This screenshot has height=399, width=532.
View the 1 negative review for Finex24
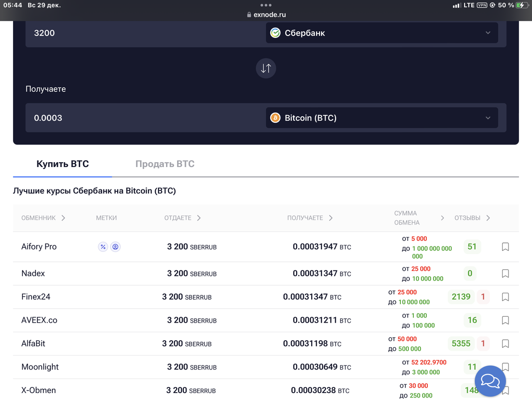pos(483,297)
